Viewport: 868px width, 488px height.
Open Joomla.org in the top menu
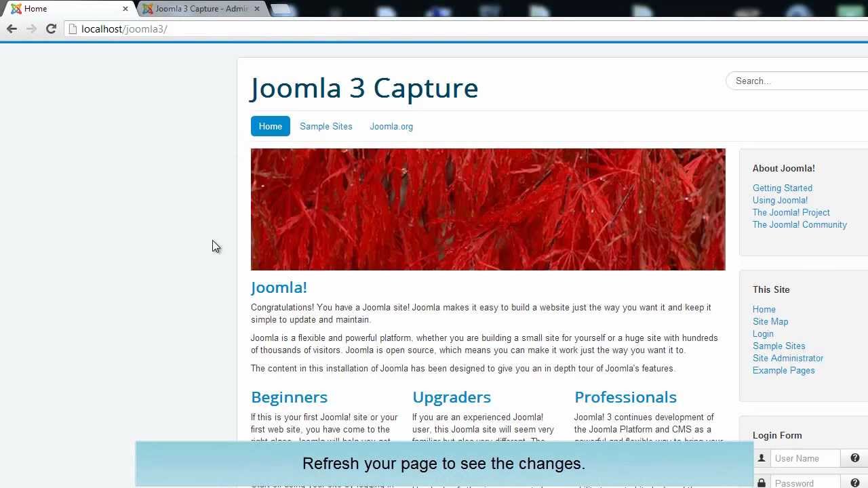[391, 126]
